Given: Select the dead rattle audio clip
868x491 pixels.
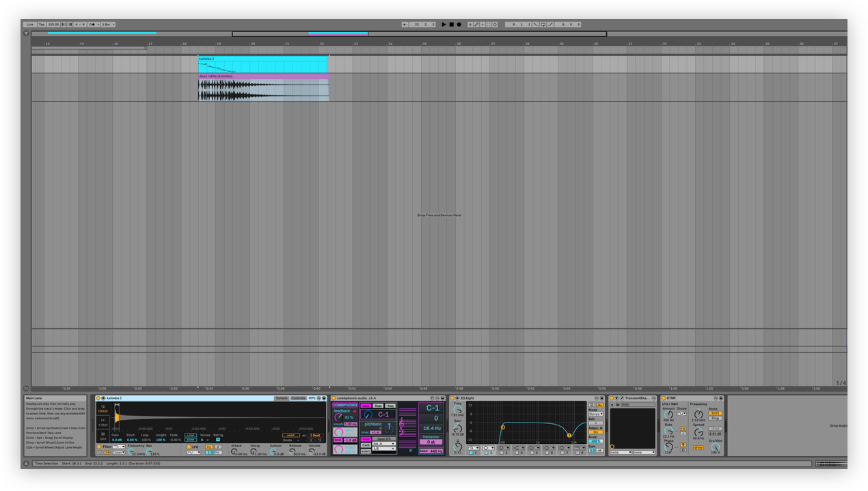Looking at the screenshot, I should pyautogui.click(x=264, y=88).
